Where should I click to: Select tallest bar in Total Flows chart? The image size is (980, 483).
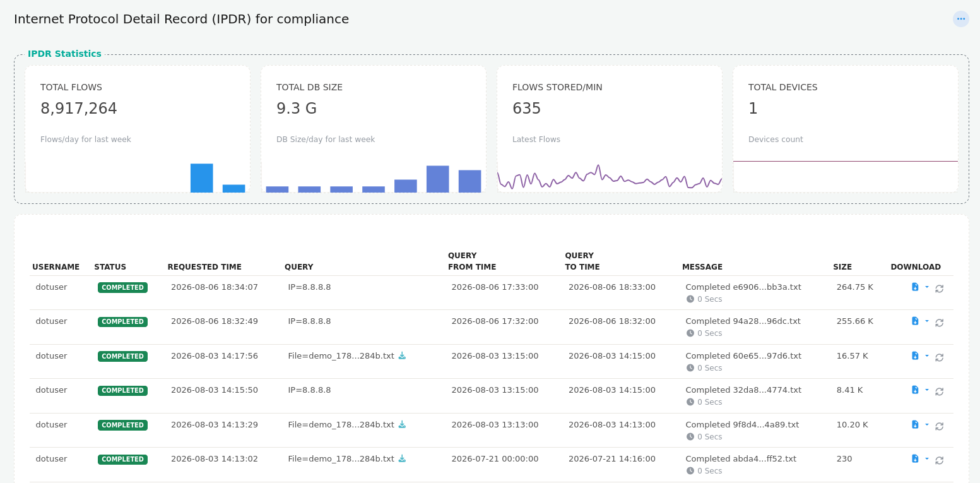tap(202, 178)
